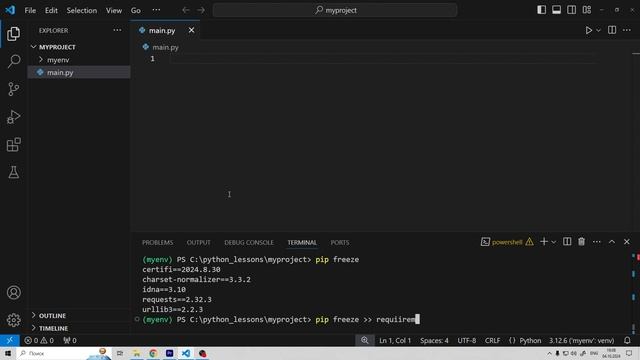Click the zoom magnifier status icon
The width and height of the screenshot is (640, 360).
pos(364,340)
